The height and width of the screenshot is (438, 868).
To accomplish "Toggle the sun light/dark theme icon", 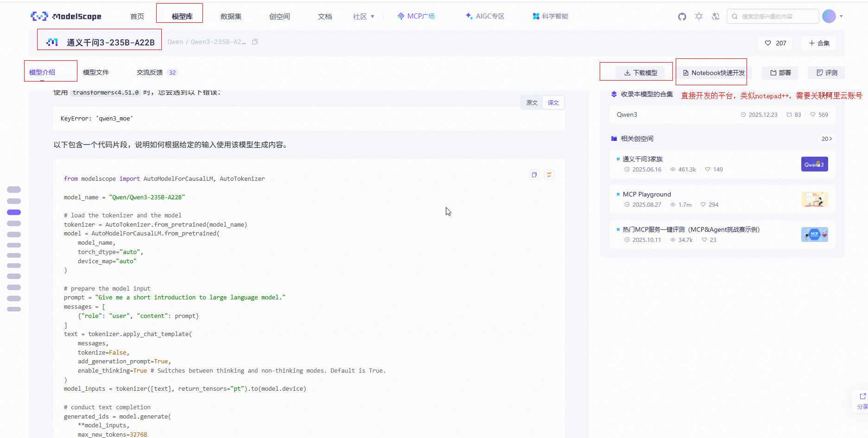I will tap(699, 17).
